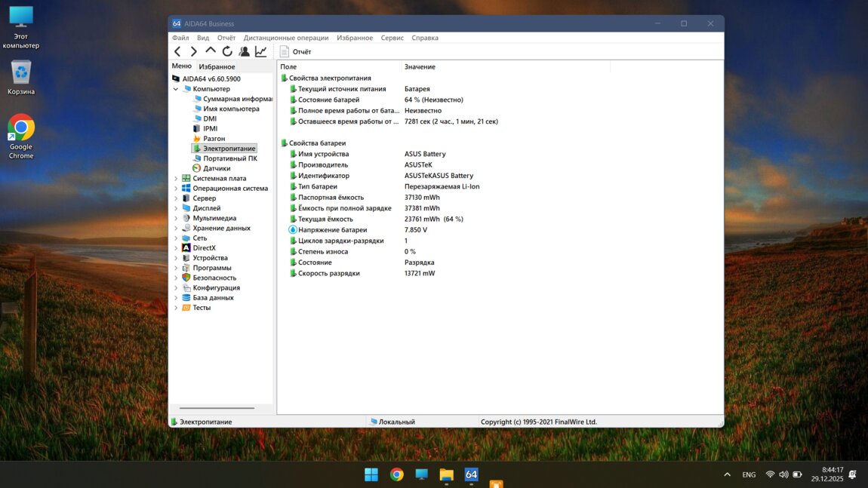The image size is (868, 488).
Task: Open AIDA64 from the Windows taskbar
Action: (x=471, y=474)
